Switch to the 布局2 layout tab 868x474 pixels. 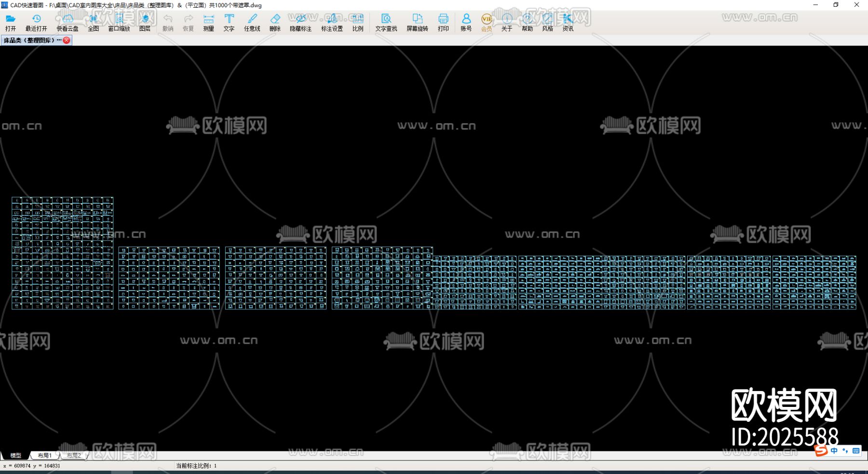click(73, 455)
